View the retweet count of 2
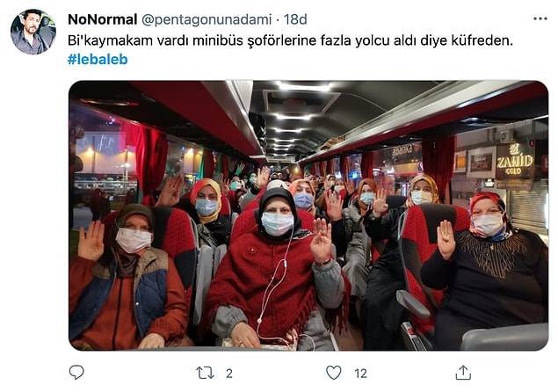The height and width of the screenshot is (392, 558). 229,374
